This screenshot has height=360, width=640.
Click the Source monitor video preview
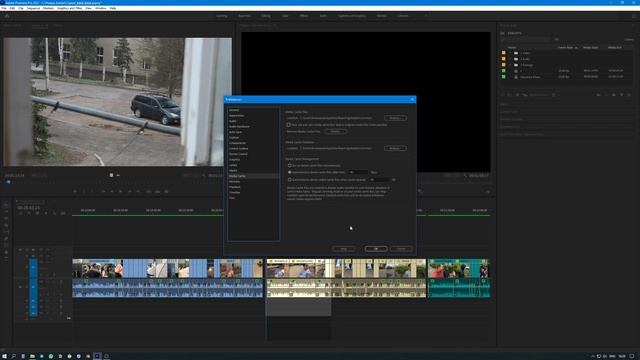pos(118,102)
